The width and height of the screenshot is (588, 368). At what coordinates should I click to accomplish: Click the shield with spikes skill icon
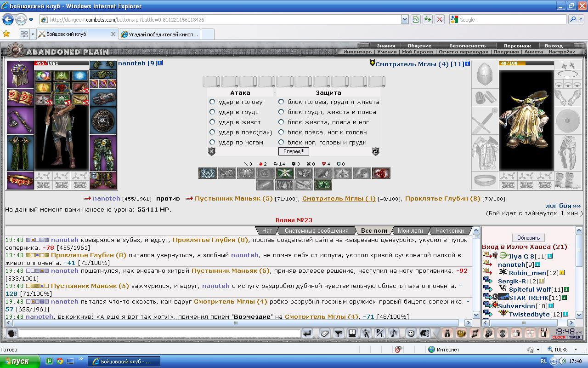click(246, 173)
